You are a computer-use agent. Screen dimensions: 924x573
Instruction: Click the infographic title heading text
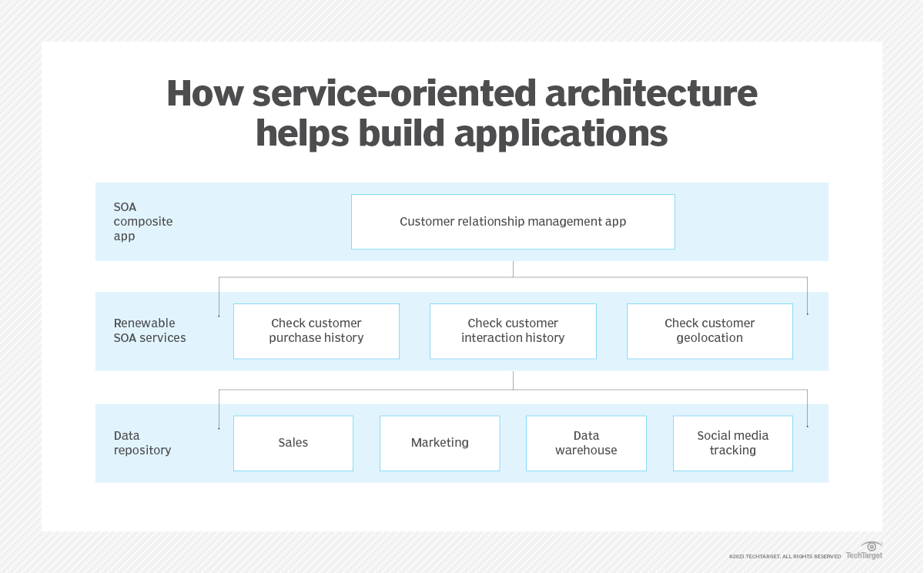click(462, 114)
